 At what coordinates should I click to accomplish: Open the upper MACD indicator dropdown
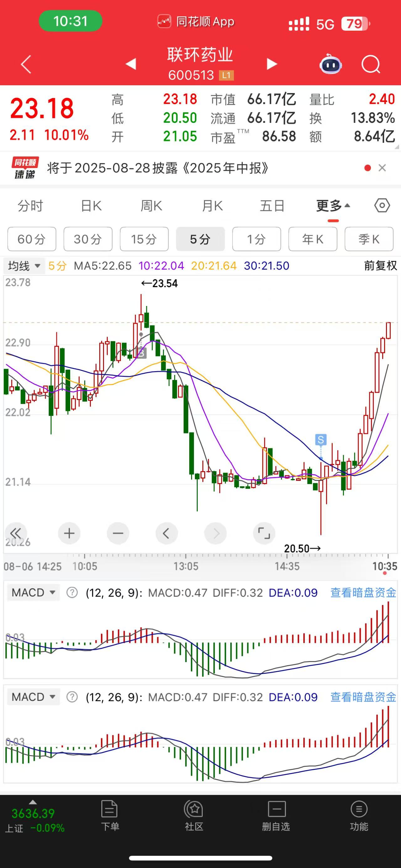click(33, 592)
